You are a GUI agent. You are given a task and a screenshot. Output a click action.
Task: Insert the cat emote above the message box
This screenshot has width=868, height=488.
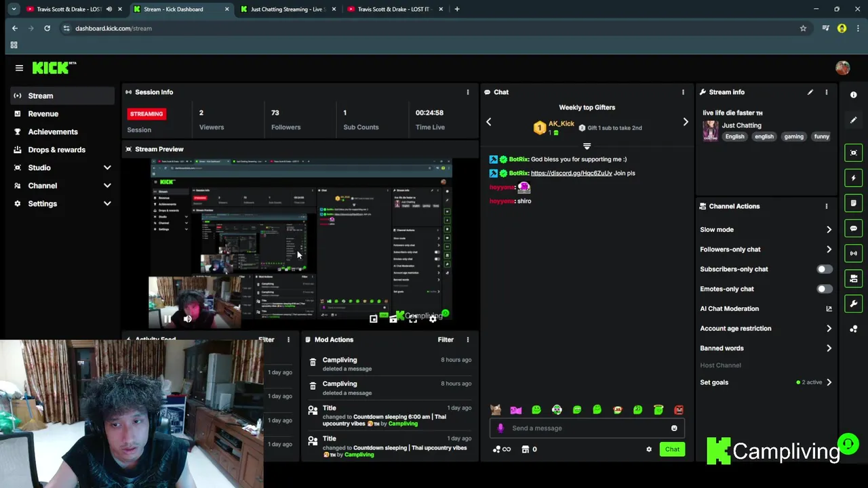click(496, 409)
